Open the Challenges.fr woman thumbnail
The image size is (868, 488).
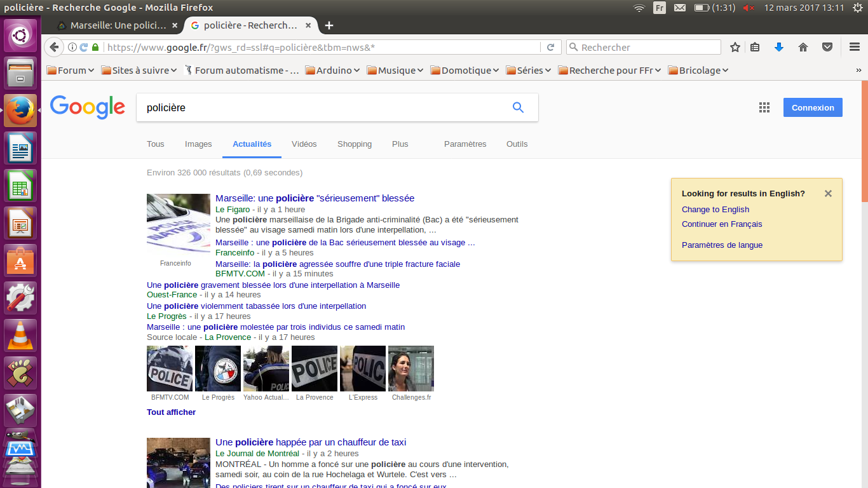click(411, 369)
